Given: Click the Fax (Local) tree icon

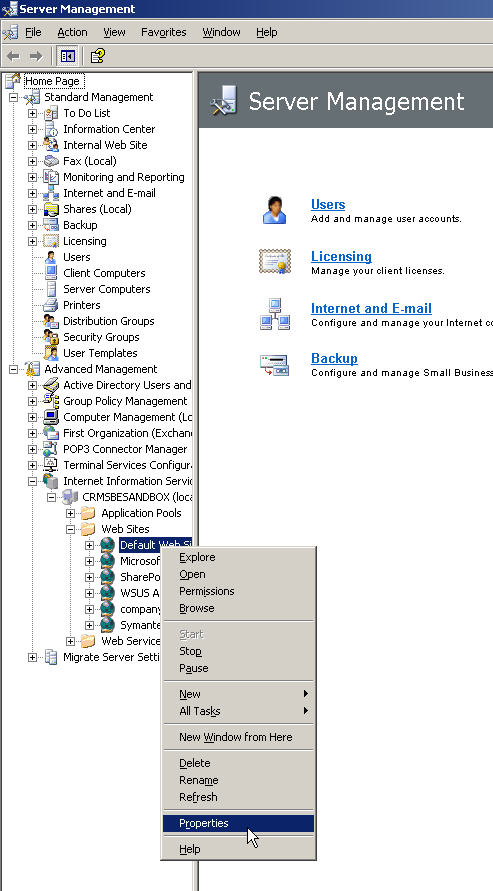Looking at the screenshot, I should click(x=51, y=161).
